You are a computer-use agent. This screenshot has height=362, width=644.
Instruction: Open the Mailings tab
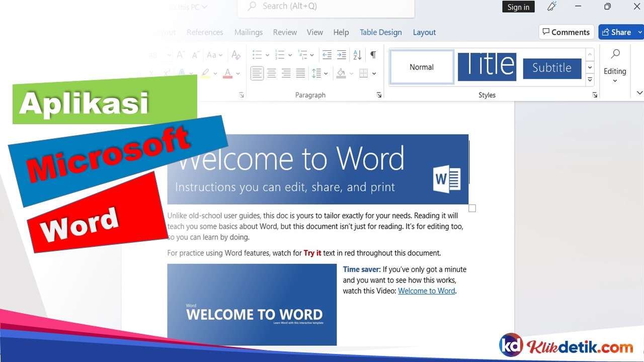coord(249,32)
